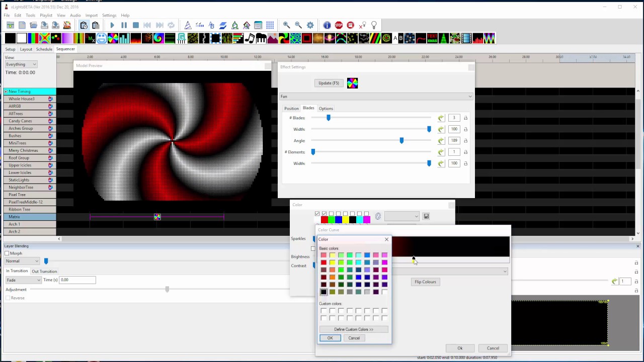The height and width of the screenshot is (362, 644).
Task: Click Define Custom Colors button
Action: tap(354, 329)
